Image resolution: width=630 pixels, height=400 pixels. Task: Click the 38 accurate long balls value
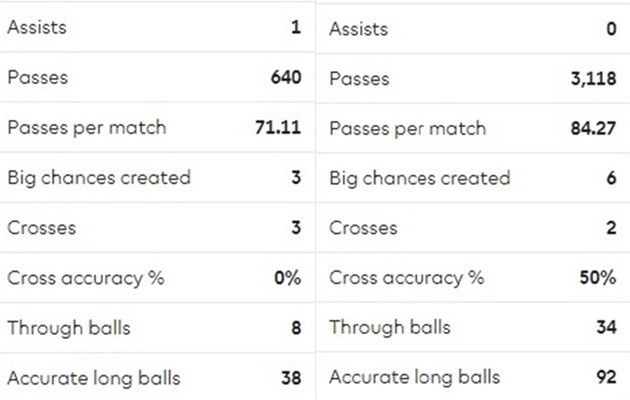tap(289, 378)
